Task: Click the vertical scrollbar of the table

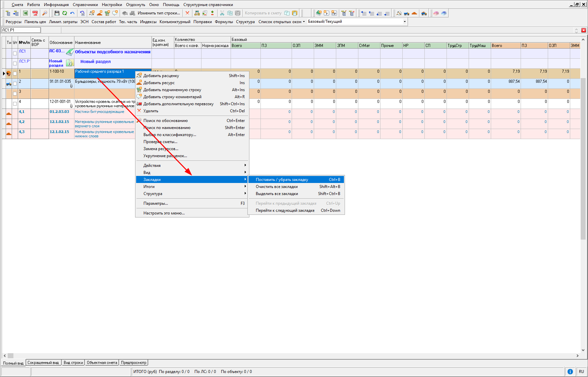Action: [x=583, y=158]
